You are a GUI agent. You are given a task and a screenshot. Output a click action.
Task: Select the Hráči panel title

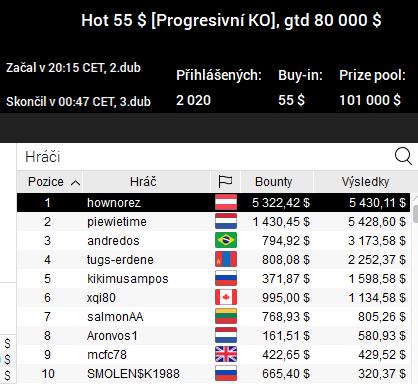tap(43, 157)
